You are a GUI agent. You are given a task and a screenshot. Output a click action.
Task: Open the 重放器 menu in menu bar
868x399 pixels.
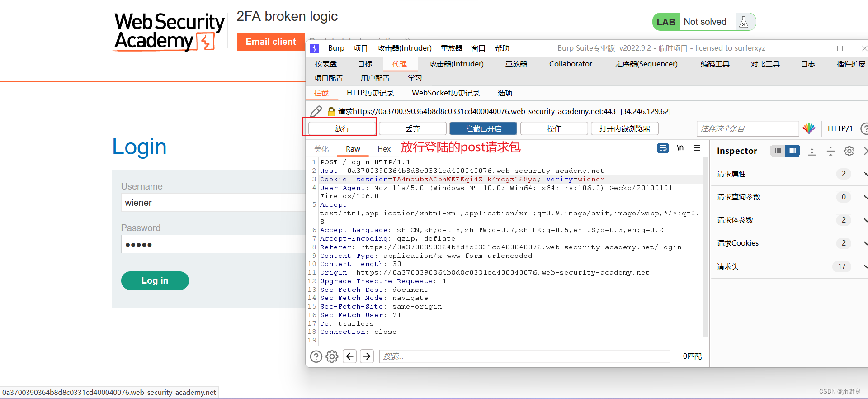[x=452, y=48]
